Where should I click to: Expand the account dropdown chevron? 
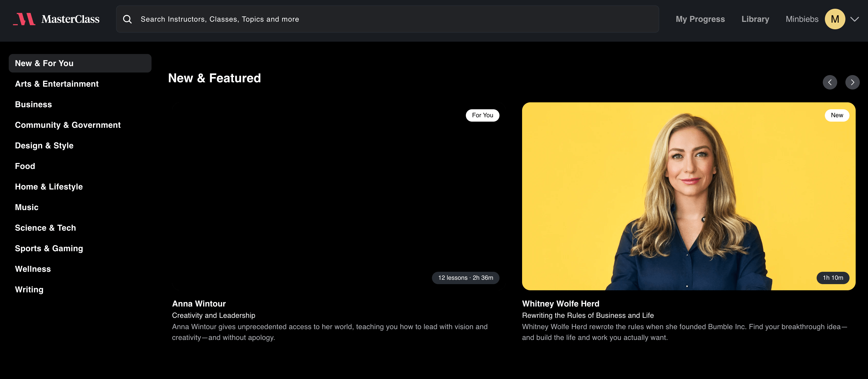[x=854, y=19]
